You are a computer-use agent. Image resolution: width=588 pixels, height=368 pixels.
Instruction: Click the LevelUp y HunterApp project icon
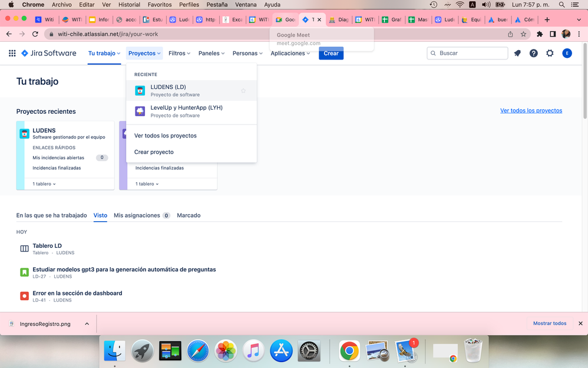(x=140, y=111)
